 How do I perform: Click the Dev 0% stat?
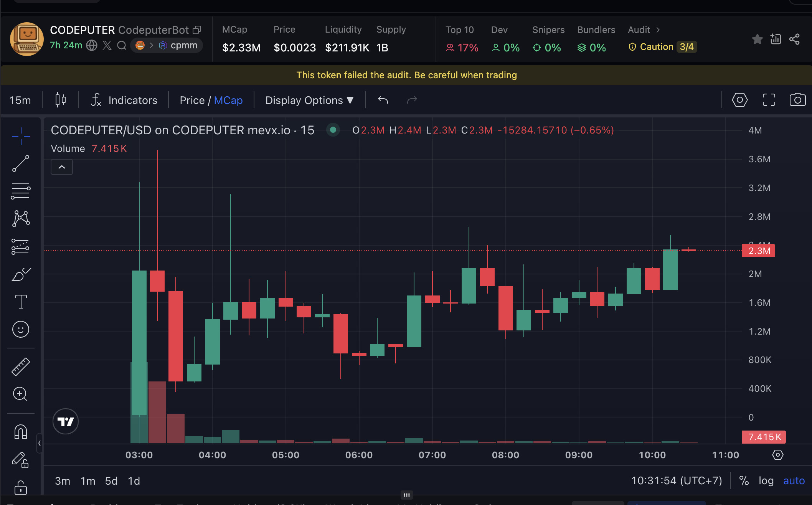pos(505,39)
